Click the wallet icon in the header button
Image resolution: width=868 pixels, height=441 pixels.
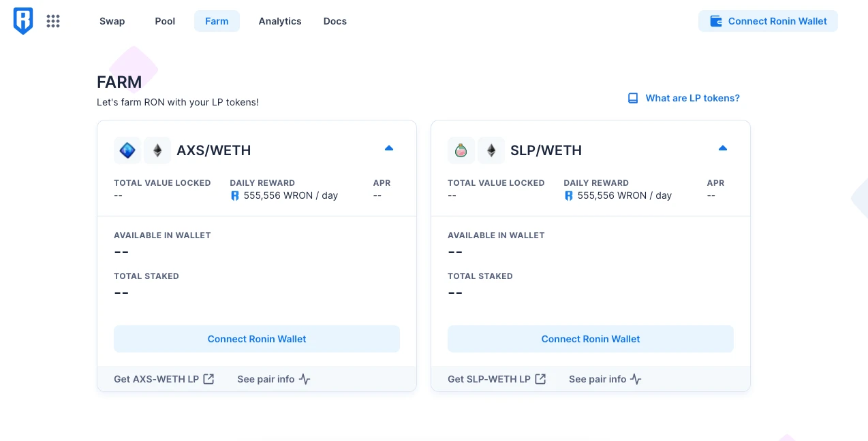716,21
